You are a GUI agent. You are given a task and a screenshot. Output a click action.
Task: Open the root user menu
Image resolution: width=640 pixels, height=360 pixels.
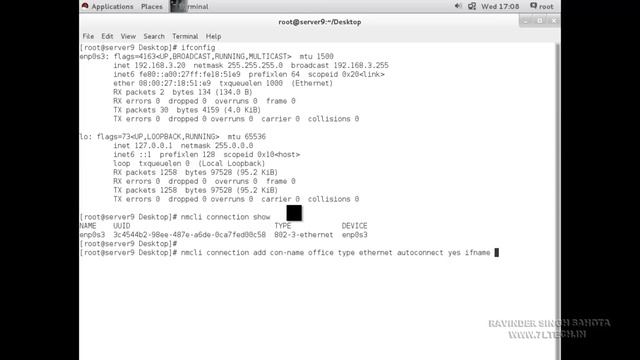pyautogui.click(x=546, y=7)
